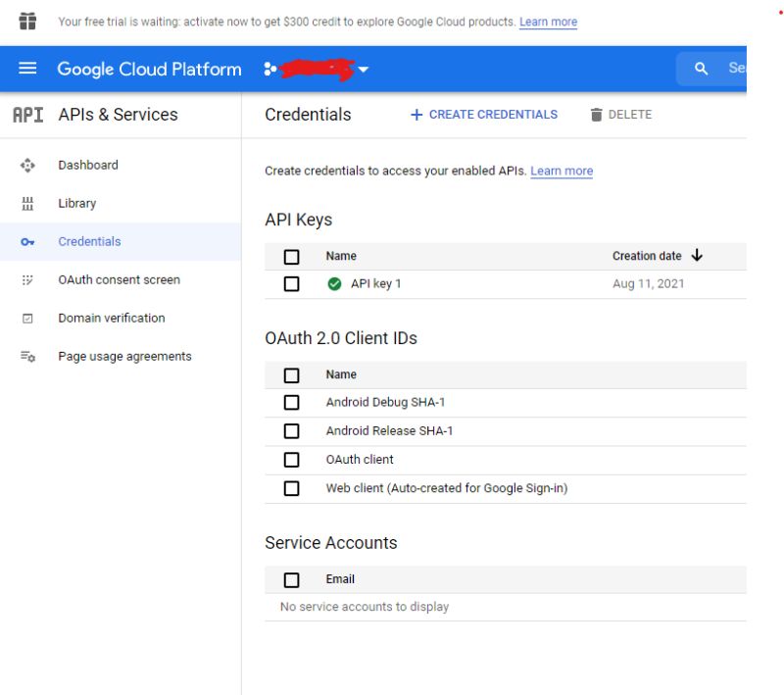Viewport: 784px width, 695px height.
Task: Click API Keys Name column header
Action: click(x=341, y=256)
